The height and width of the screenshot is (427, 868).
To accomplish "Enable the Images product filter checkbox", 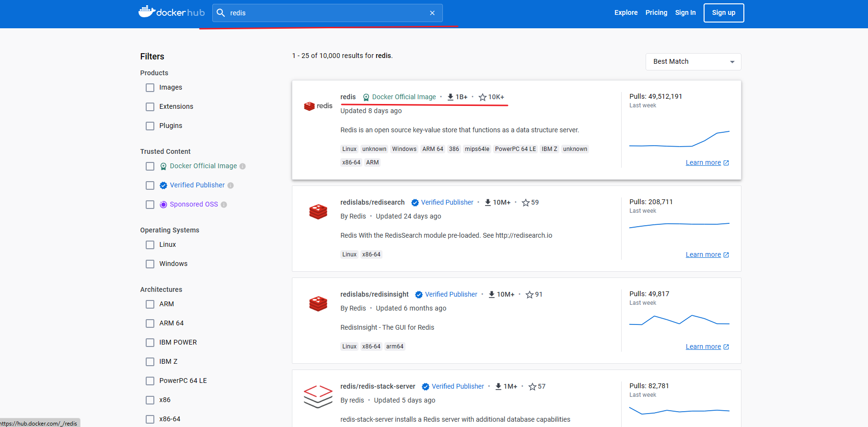I will click(150, 88).
